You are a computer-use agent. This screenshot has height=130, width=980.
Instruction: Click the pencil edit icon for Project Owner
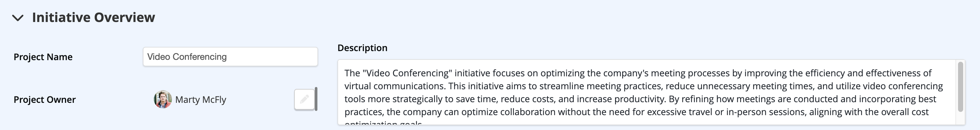coord(304,100)
